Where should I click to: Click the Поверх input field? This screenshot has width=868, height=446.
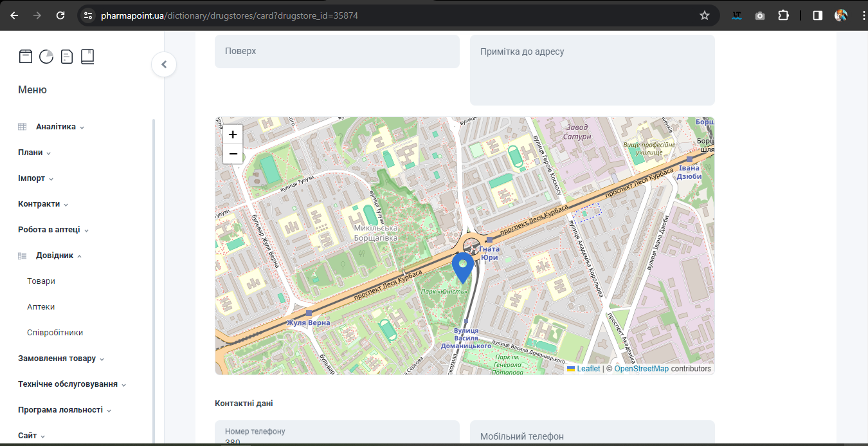337,51
